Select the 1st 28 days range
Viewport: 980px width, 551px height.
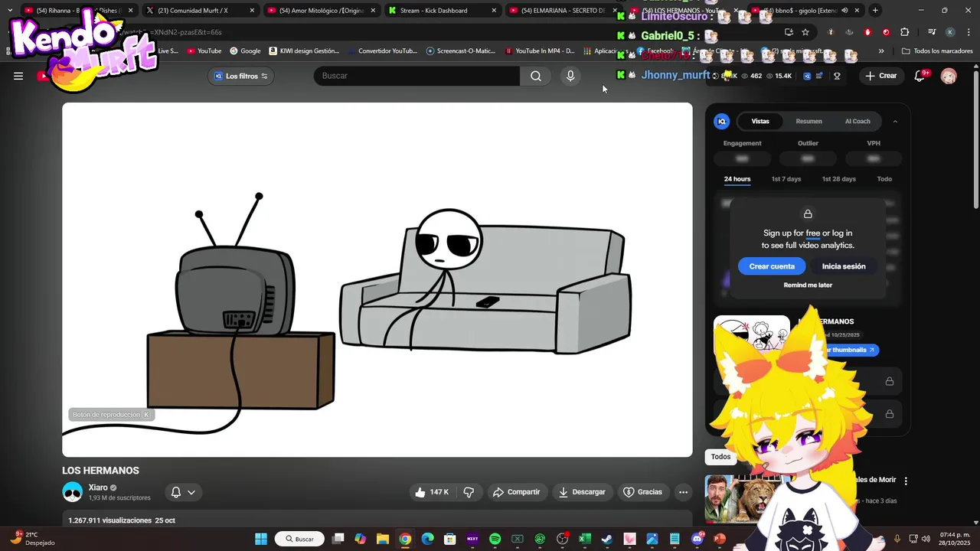(839, 179)
